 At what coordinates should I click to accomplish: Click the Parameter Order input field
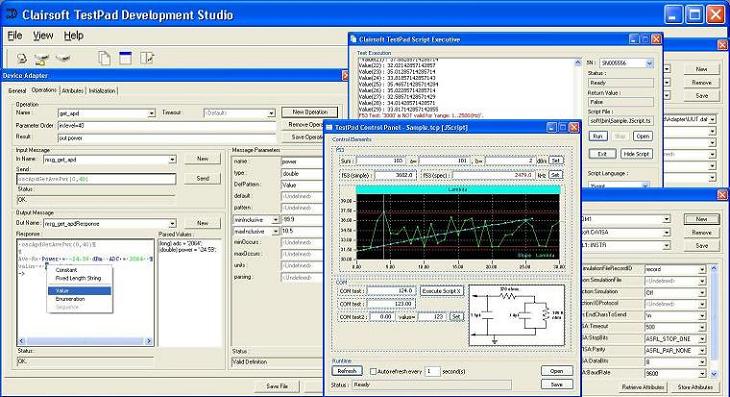click(166, 126)
